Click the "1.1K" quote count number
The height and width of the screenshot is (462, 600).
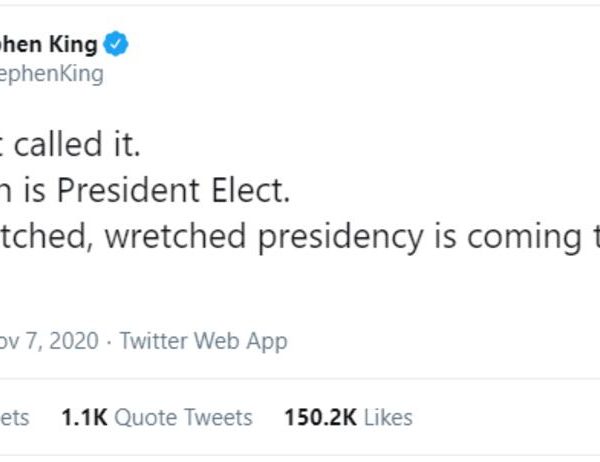tap(83, 417)
